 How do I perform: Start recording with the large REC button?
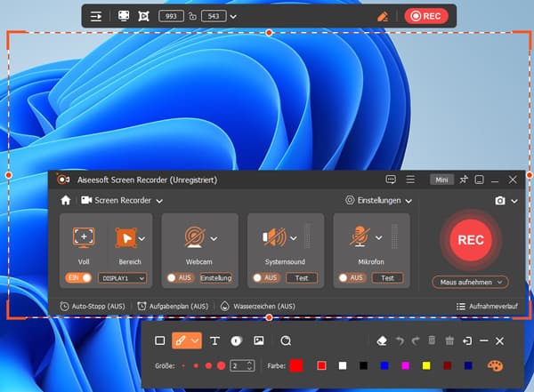point(471,240)
